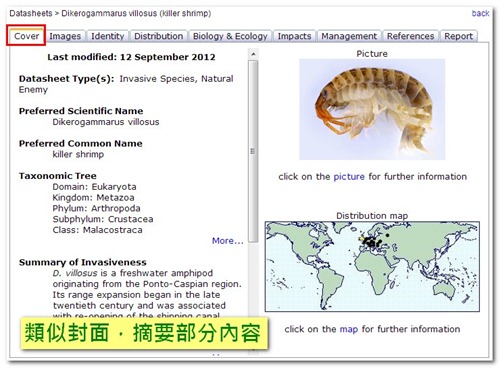Click the 'Summary of Invasiveness' heading

[x=83, y=262]
